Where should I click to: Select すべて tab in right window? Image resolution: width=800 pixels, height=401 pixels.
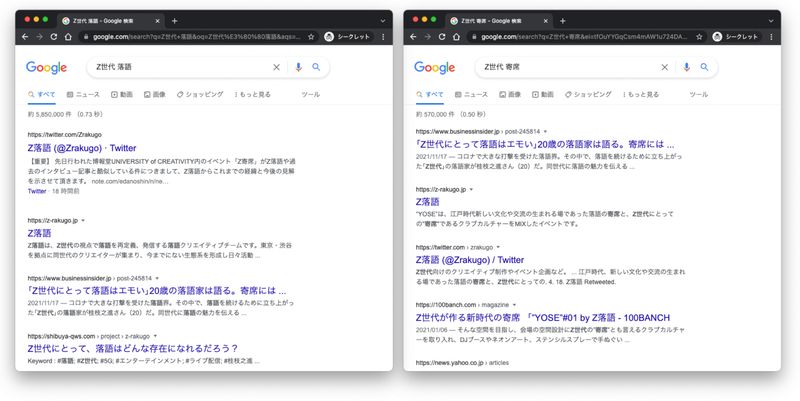tap(429, 94)
